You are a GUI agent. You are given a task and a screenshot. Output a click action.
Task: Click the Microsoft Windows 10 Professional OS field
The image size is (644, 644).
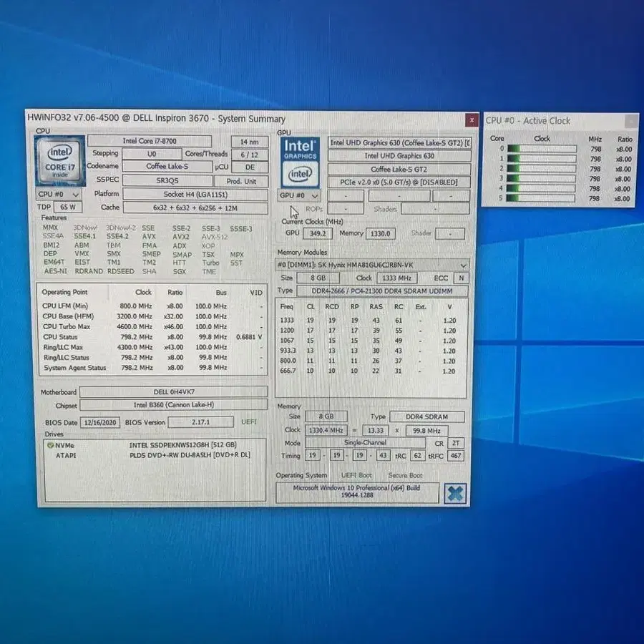(357, 492)
